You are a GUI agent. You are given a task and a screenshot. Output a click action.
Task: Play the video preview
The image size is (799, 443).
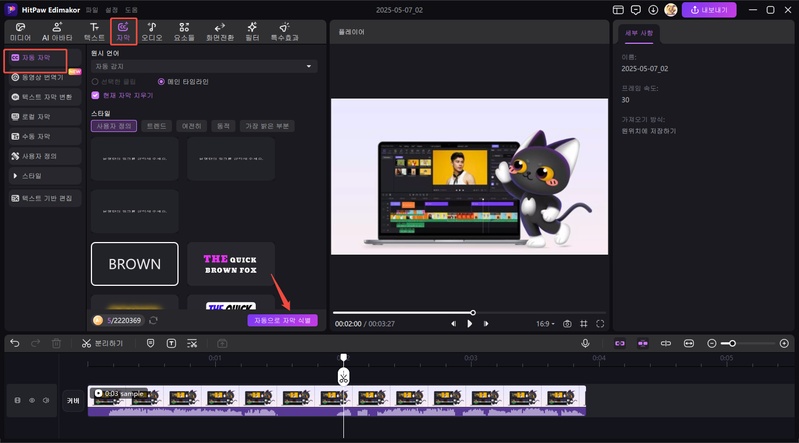469,324
